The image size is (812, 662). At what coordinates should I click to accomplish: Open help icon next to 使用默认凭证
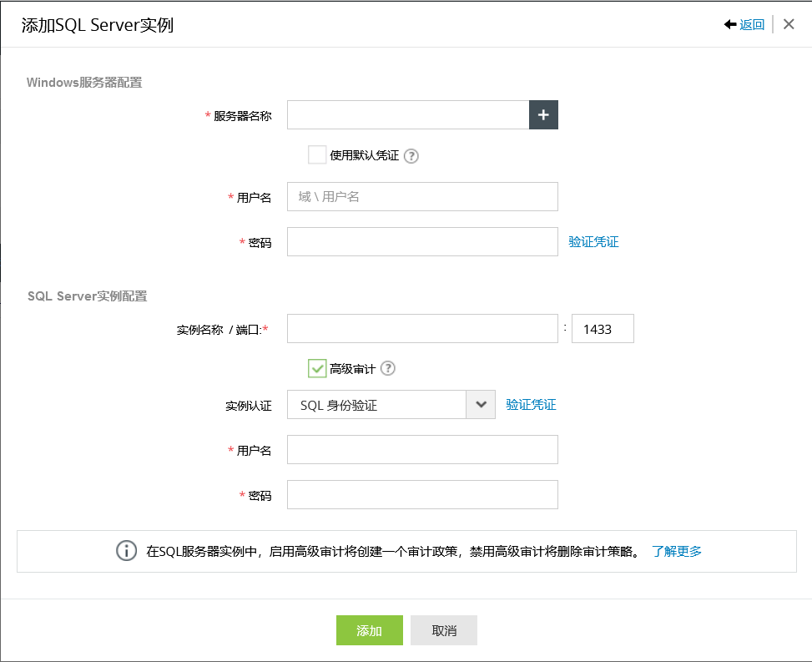[x=411, y=156]
